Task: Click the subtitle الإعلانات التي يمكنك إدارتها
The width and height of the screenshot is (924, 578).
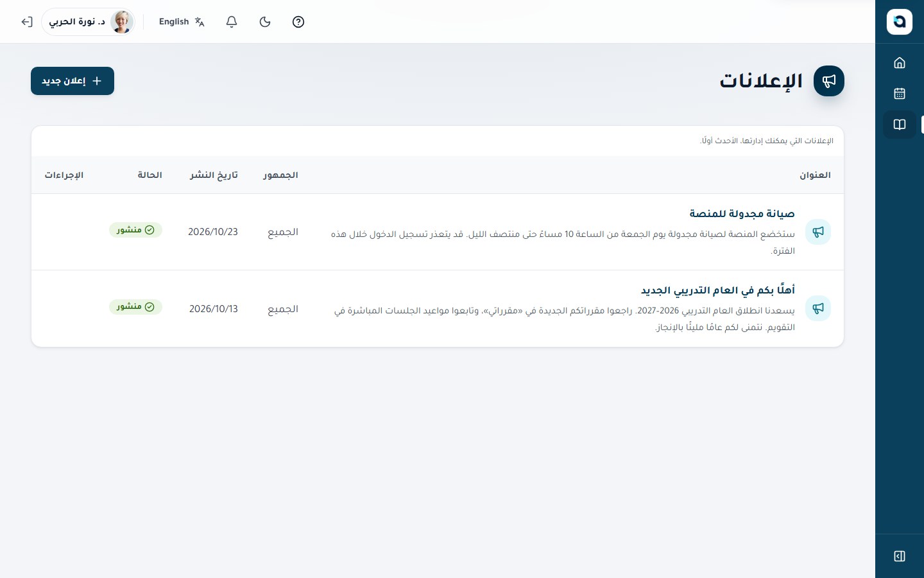Action: coord(767,141)
